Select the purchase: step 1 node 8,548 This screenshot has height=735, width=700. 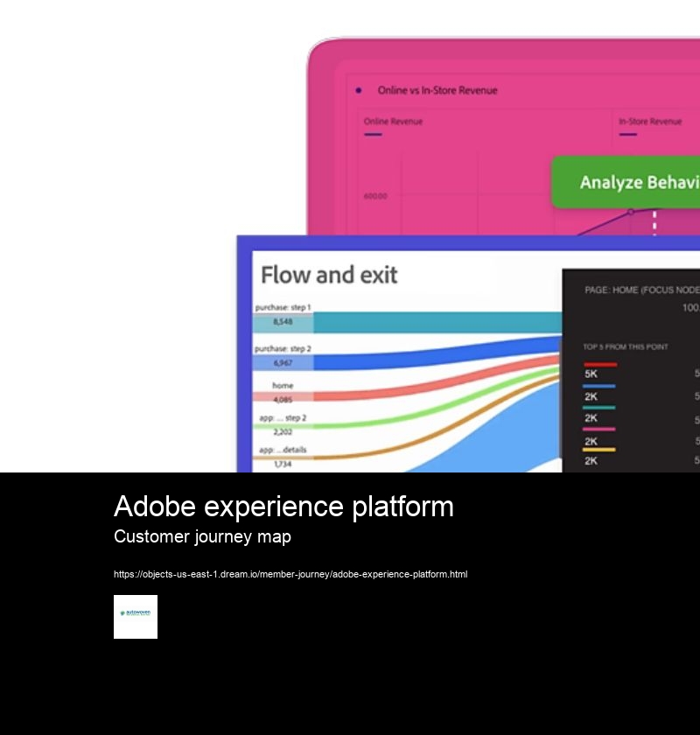point(283,322)
